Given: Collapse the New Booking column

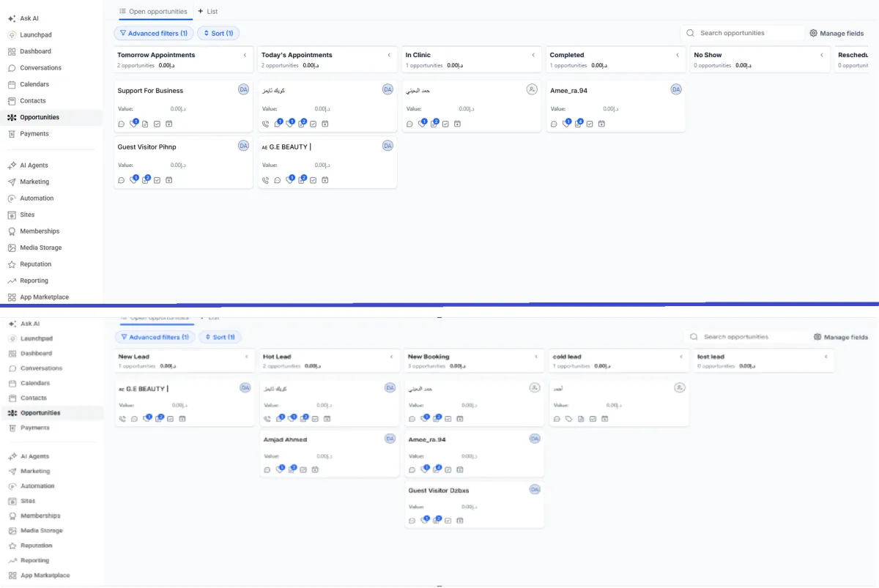Looking at the screenshot, I should point(536,357).
